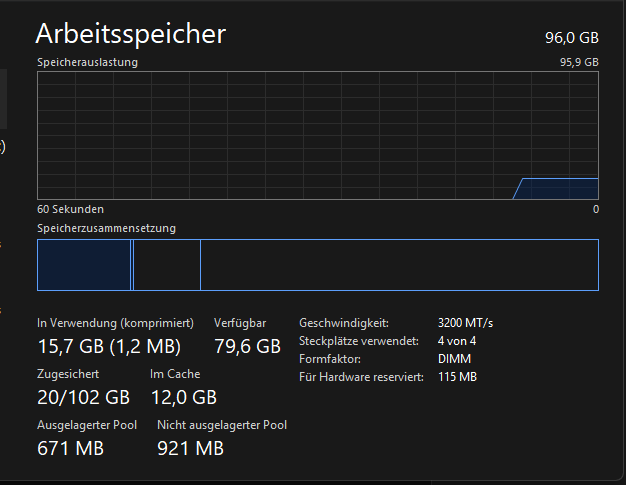Click the Nicht ausgelagerter Pool value 921 MB
Screen dimensions: 626x485
tap(191, 448)
